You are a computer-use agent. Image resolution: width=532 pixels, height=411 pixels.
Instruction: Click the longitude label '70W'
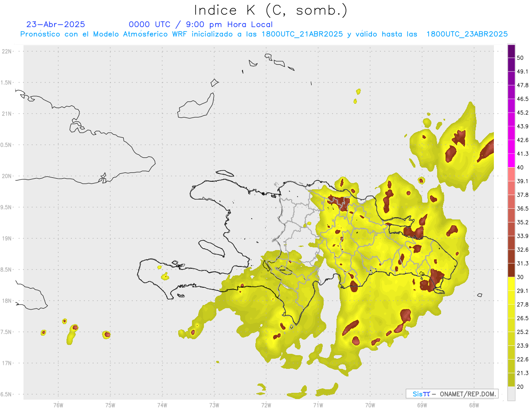tap(370, 405)
